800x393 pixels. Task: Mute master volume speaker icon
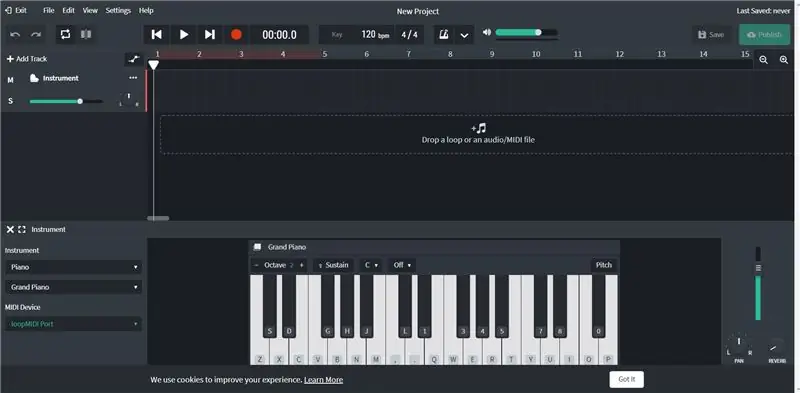point(487,32)
